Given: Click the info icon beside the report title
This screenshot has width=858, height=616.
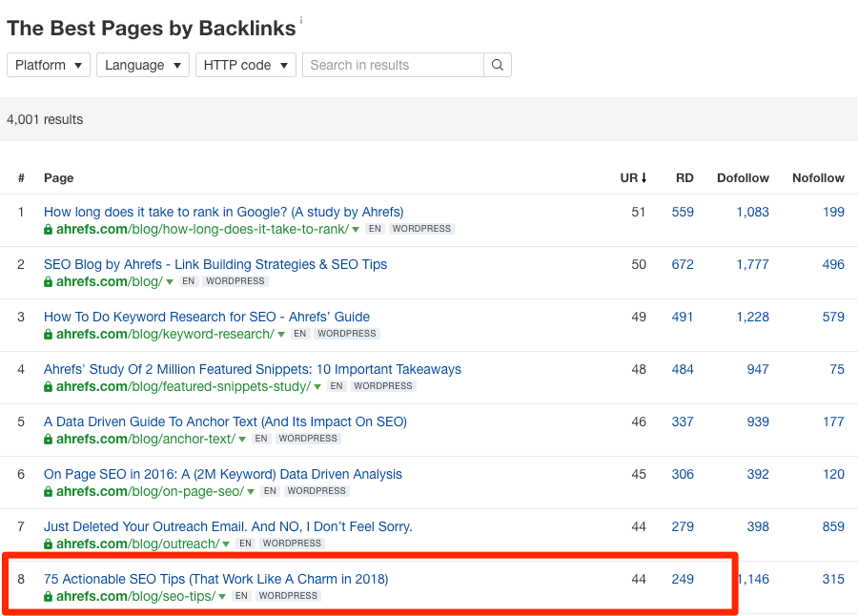Looking at the screenshot, I should tap(301, 18).
